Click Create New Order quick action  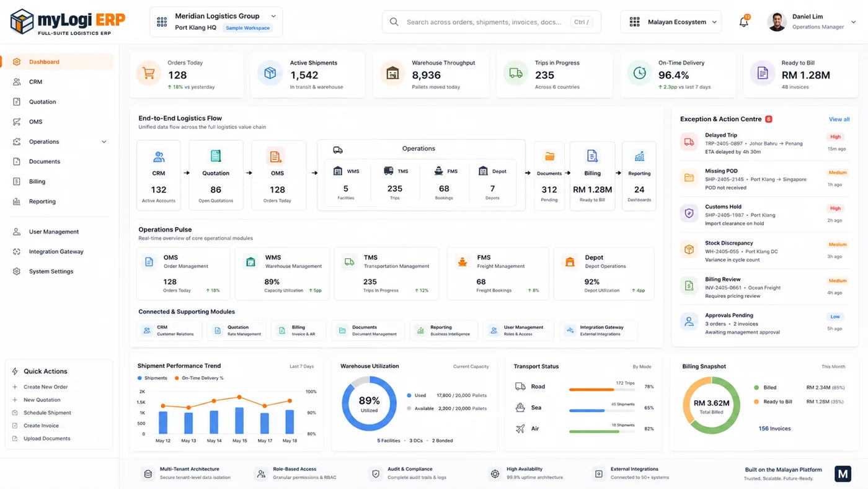coord(45,387)
